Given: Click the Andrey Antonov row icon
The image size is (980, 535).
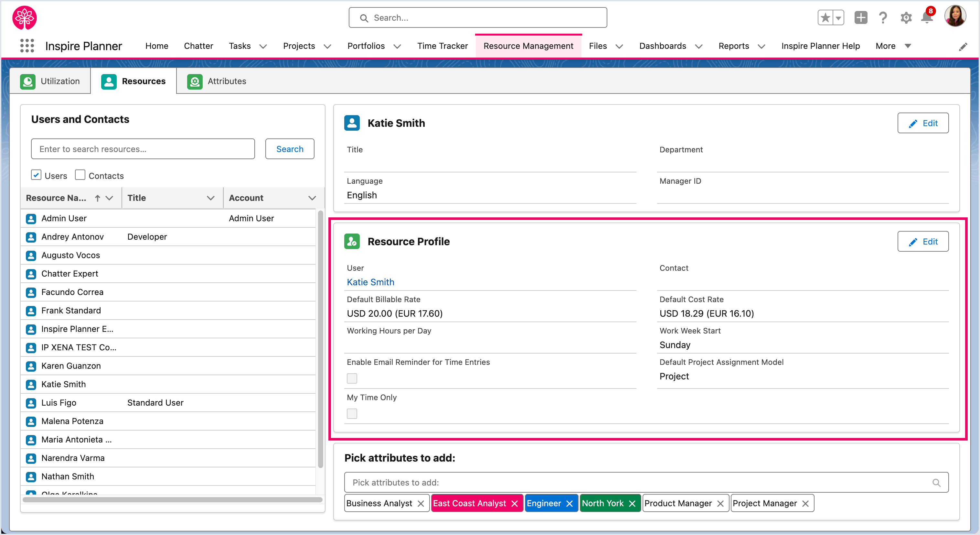Looking at the screenshot, I should (31, 237).
